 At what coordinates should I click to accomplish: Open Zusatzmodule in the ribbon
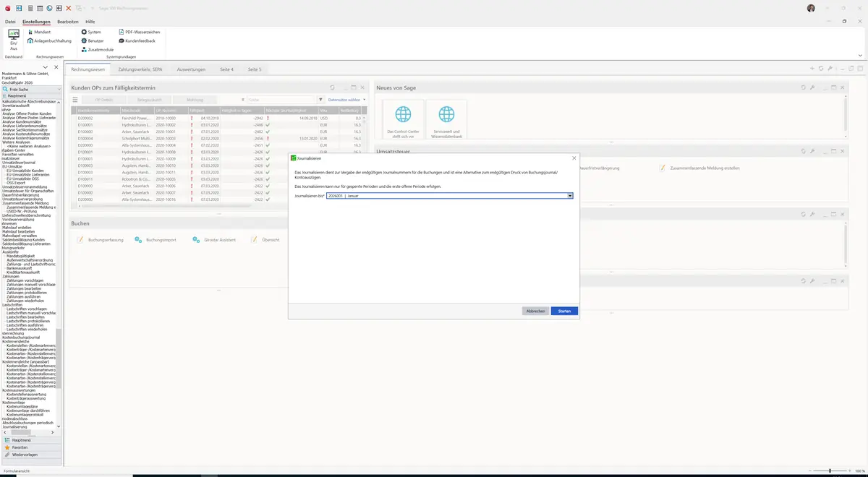point(98,50)
